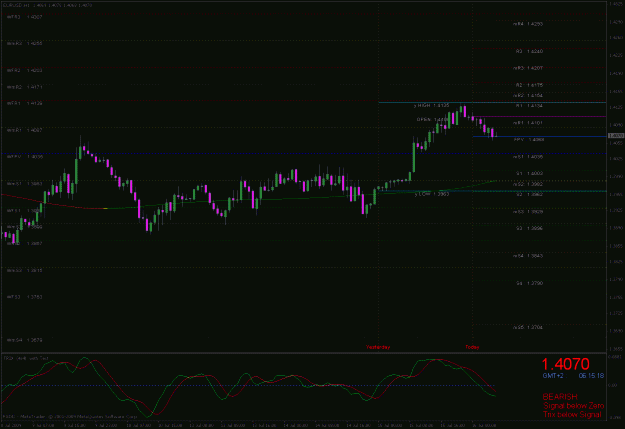The height and width of the screenshot is (429, 625).
Task: Click the mR1 1.4101 label
Action: pos(528,123)
